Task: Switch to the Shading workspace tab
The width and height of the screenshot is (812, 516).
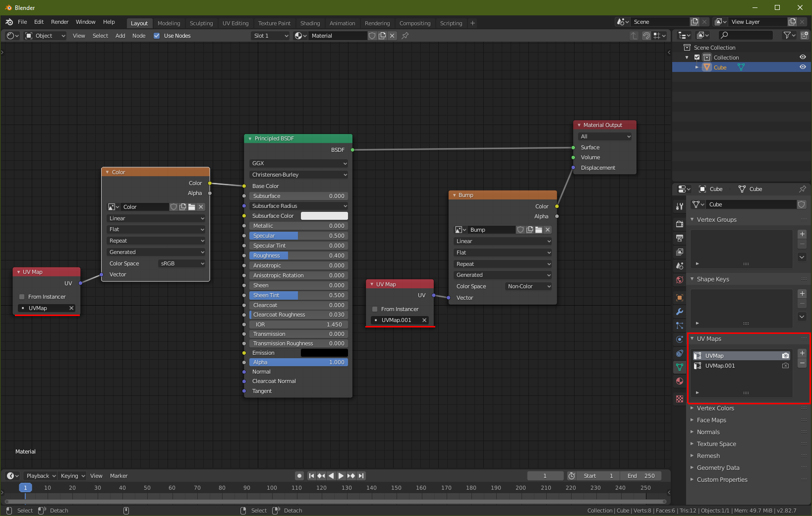Action: (310, 23)
